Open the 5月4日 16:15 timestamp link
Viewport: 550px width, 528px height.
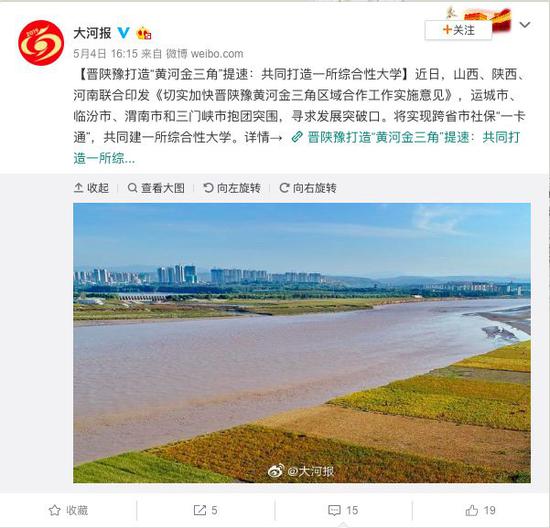click(106, 54)
